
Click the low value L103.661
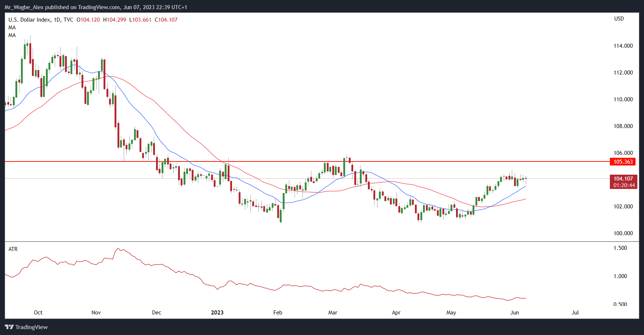140,20
